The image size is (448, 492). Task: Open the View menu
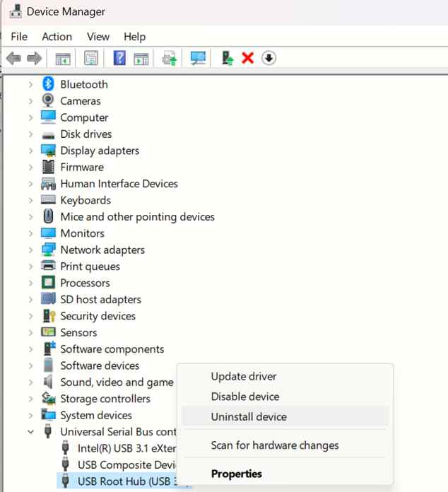98,37
